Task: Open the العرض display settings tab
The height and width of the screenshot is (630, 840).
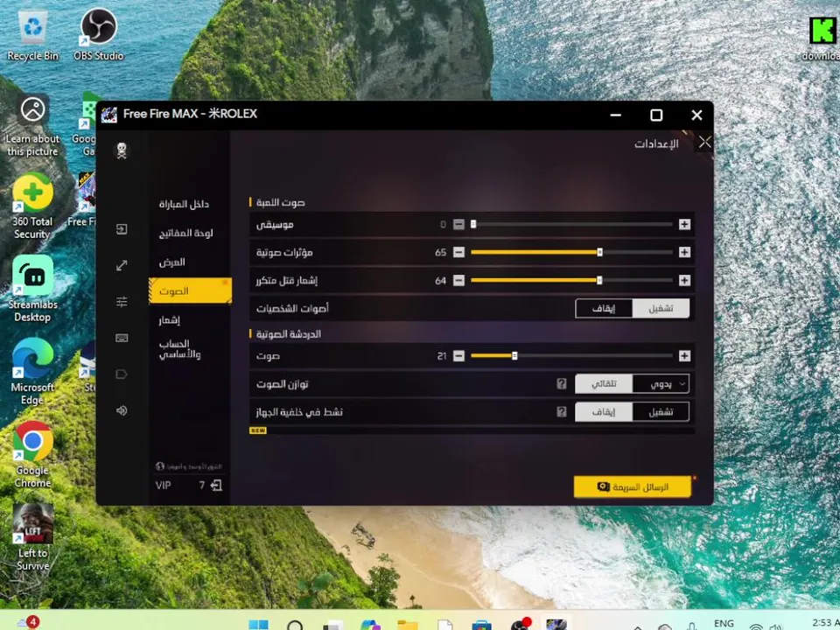Action: pos(172,262)
